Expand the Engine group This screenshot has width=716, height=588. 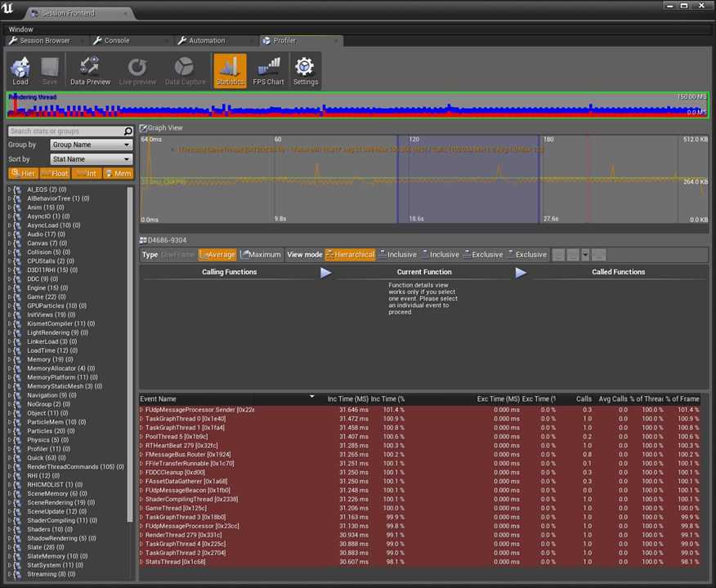click(x=10, y=287)
